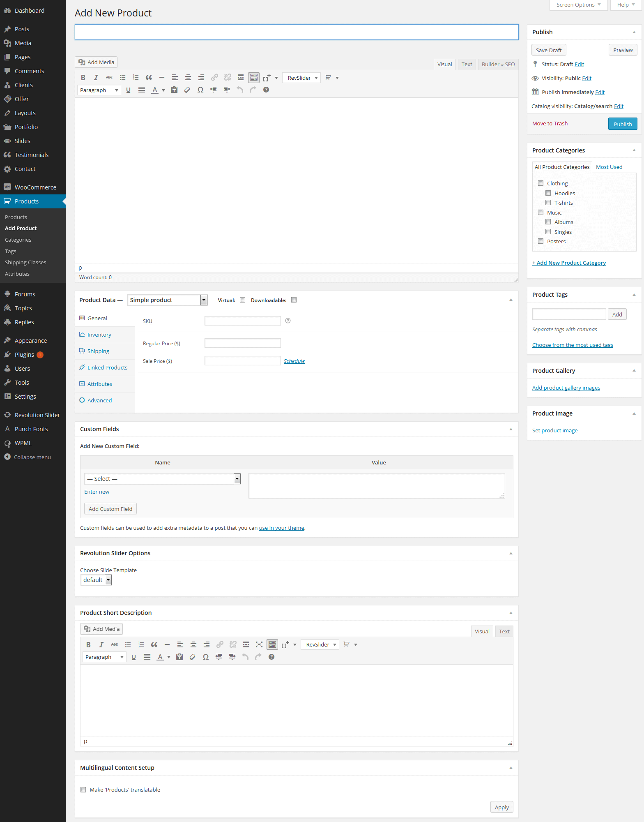This screenshot has height=822, width=644.
Task: Click the Regular Price input field
Action: click(243, 343)
